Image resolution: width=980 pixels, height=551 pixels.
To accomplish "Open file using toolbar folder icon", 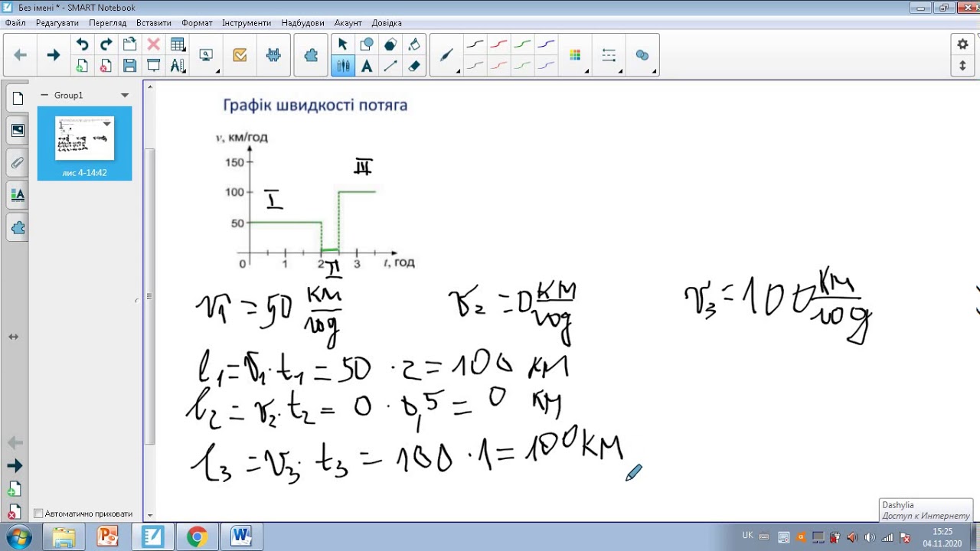I will [x=129, y=44].
